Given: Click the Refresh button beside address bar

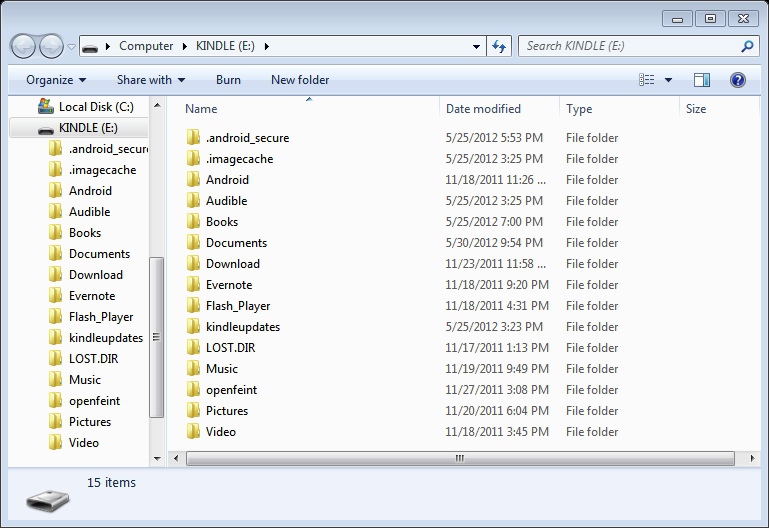Looking at the screenshot, I should pyautogui.click(x=500, y=46).
